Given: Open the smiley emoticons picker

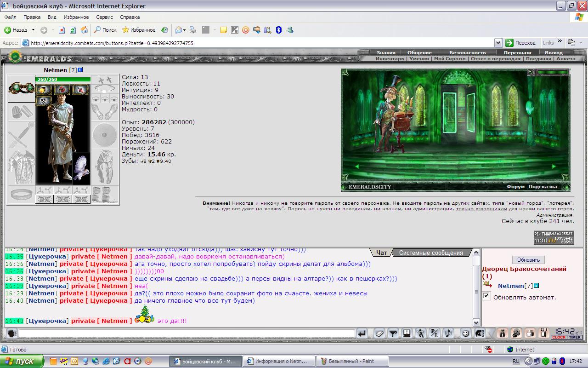Looking at the screenshot, I should pyautogui.click(x=465, y=334).
